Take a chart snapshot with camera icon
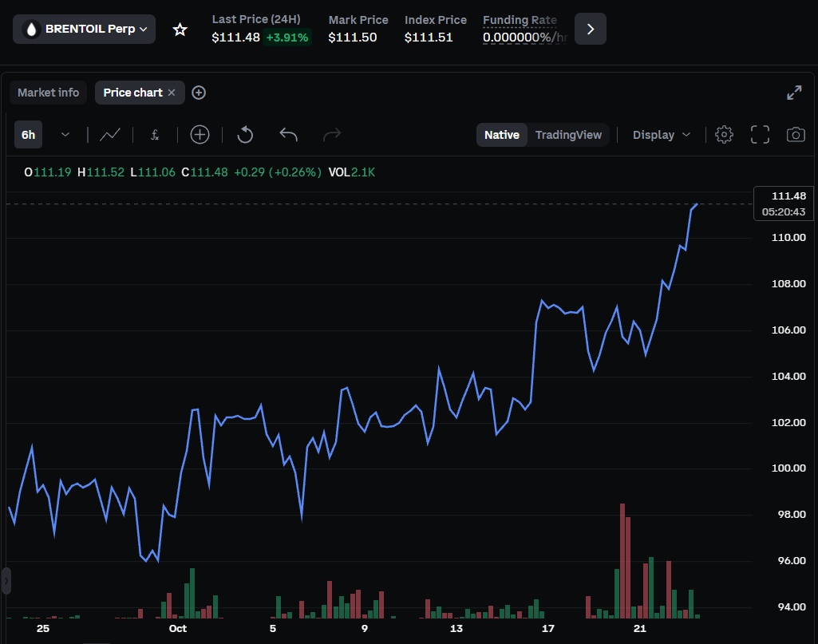The image size is (818, 644). click(x=796, y=135)
